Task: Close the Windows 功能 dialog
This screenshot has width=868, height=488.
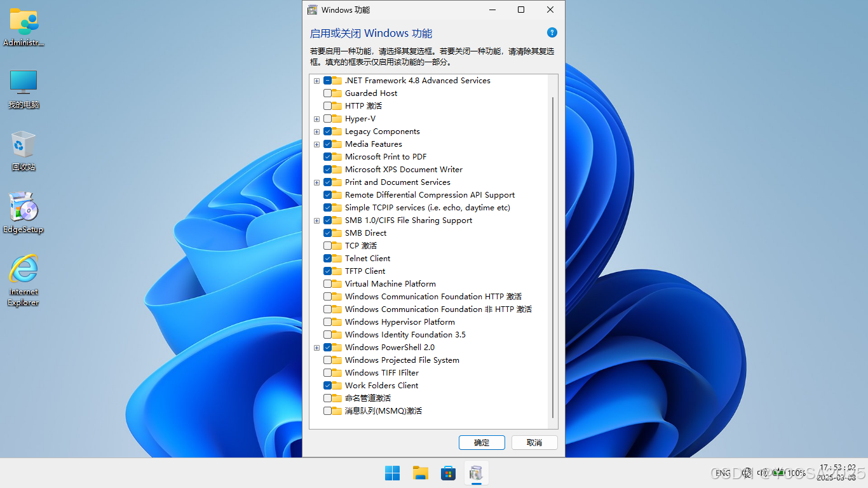Action: pos(550,10)
